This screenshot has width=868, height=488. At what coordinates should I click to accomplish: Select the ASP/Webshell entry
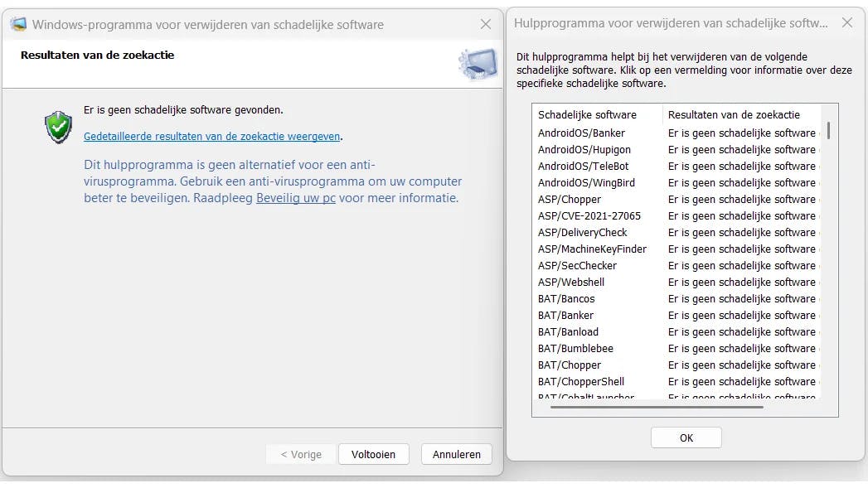[570, 283]
